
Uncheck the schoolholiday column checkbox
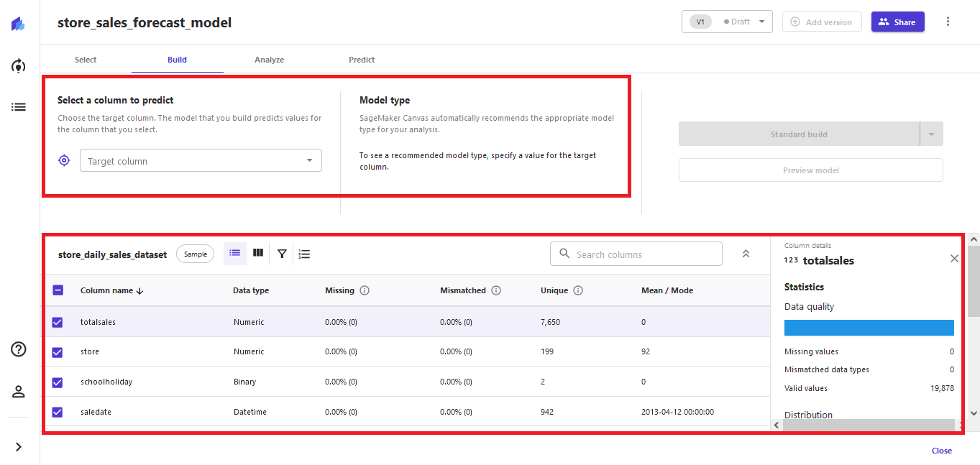click(58, 382)
